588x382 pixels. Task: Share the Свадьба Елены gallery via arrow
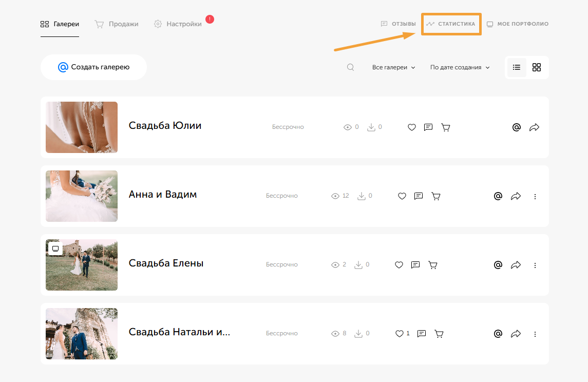point(516,265)
